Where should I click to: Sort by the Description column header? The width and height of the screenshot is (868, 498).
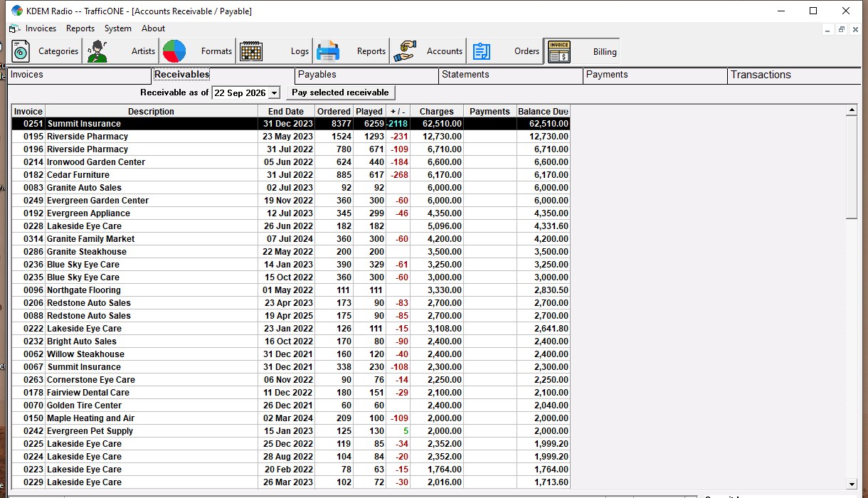(151, 111)
